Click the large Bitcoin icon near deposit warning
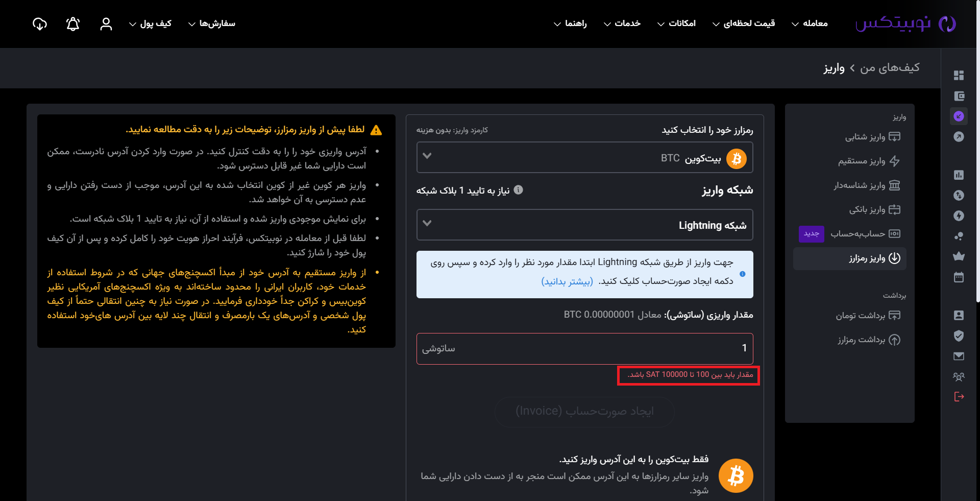The image size is (980, 501). [x=736, y=476]
